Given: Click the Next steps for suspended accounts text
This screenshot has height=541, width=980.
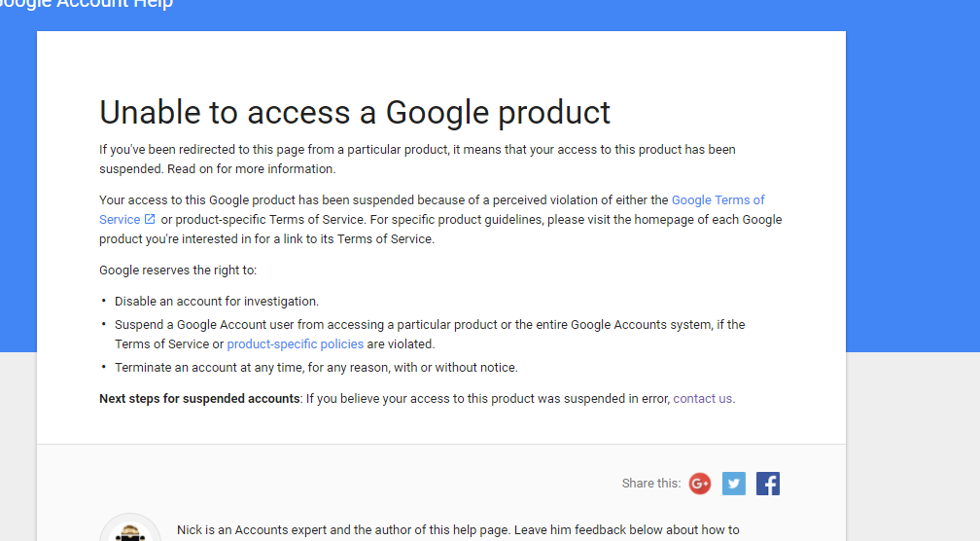Looking at the screenshot, I should (x=199, y=398).
